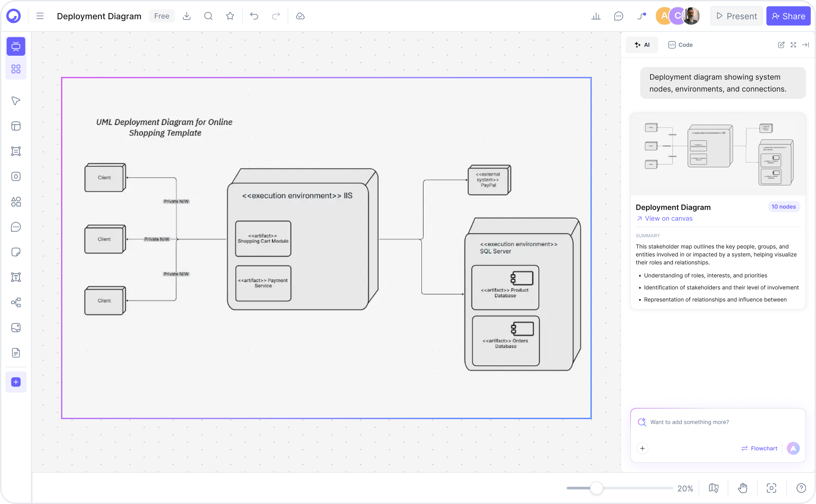Open the shapes library tool

pos(16,202)
